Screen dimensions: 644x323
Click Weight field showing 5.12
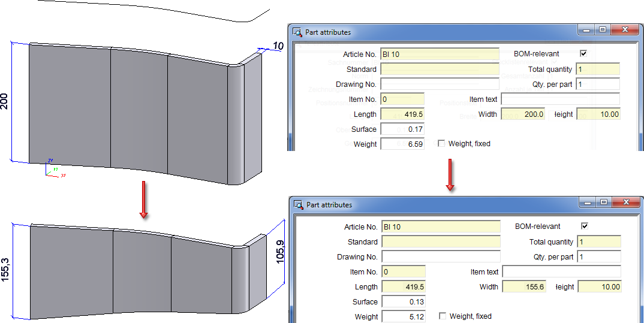pos(404,316)
